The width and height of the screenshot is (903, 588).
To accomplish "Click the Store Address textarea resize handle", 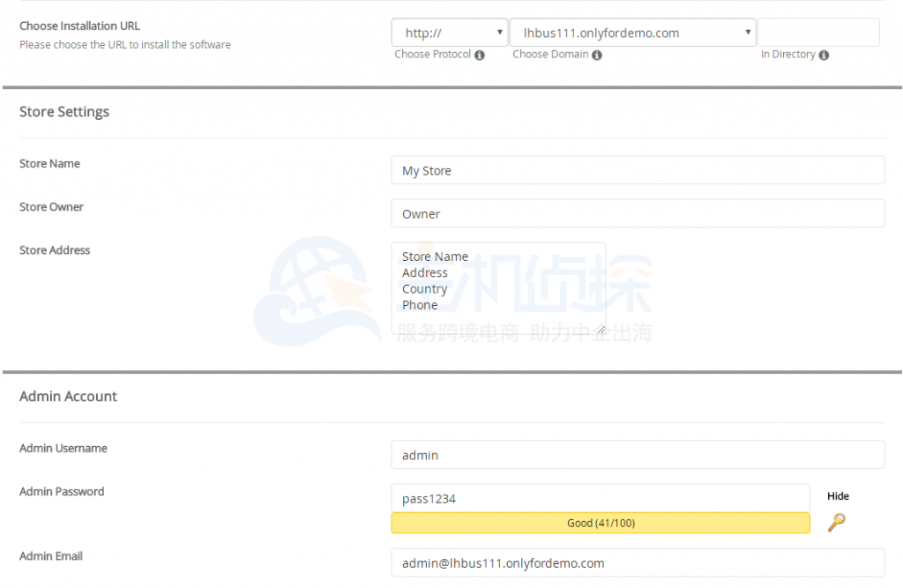I will 601,328.
